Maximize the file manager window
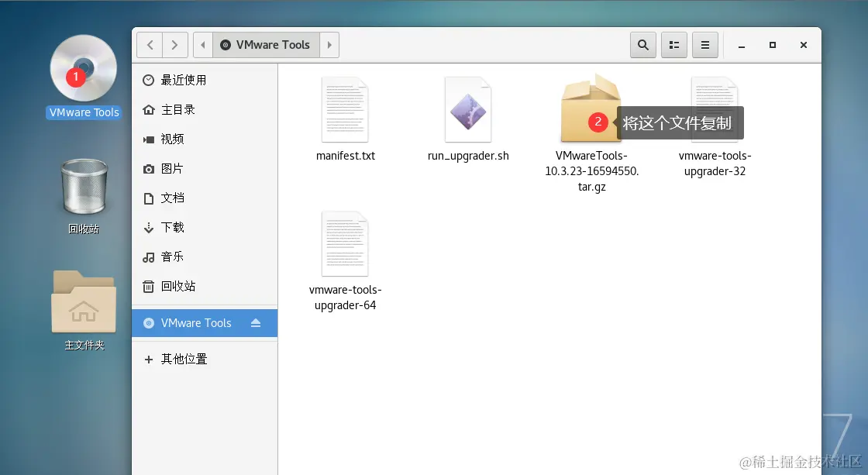Viewport: 868px width, 475px height. click(772, 45)
